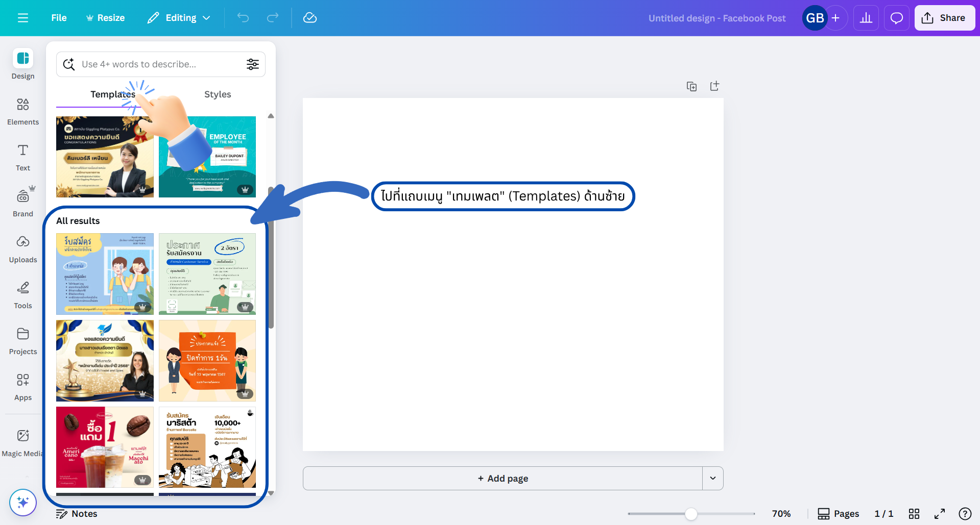Open the search filter settings icon
The width and height of the screenshot is (980, 525).
(x=253, y=64)
